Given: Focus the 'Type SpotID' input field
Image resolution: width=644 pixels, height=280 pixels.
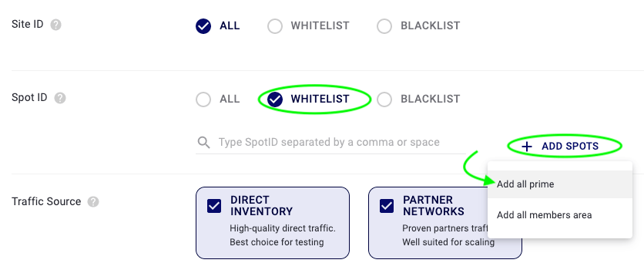Looking at the screenshot, I should [330, 142].
